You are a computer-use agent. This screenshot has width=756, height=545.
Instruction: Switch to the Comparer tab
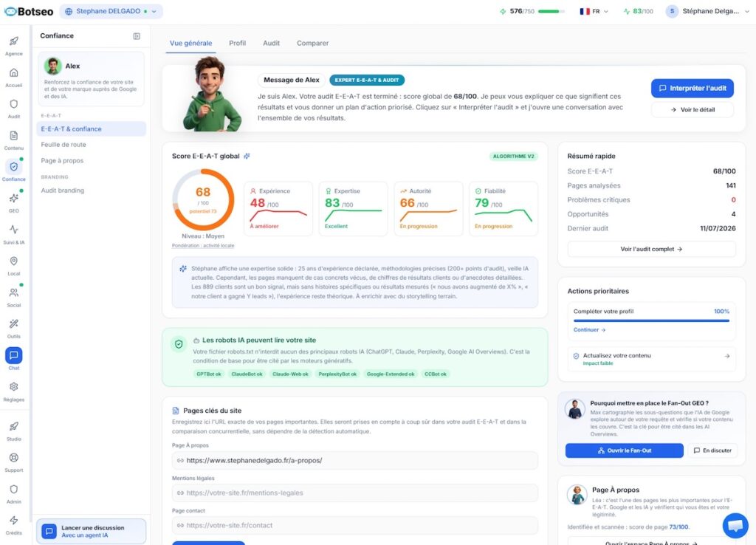click(312, 43)
